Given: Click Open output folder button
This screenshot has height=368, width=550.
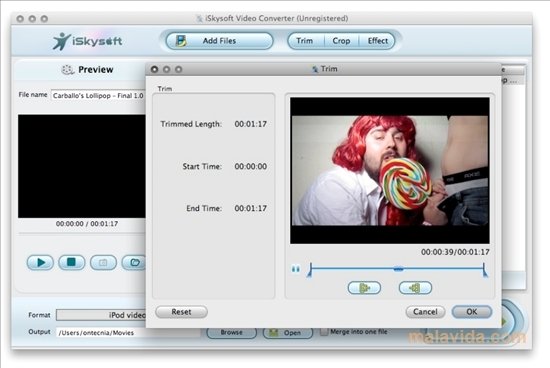Looking at the screenshot, I should (x=288, y=332).
